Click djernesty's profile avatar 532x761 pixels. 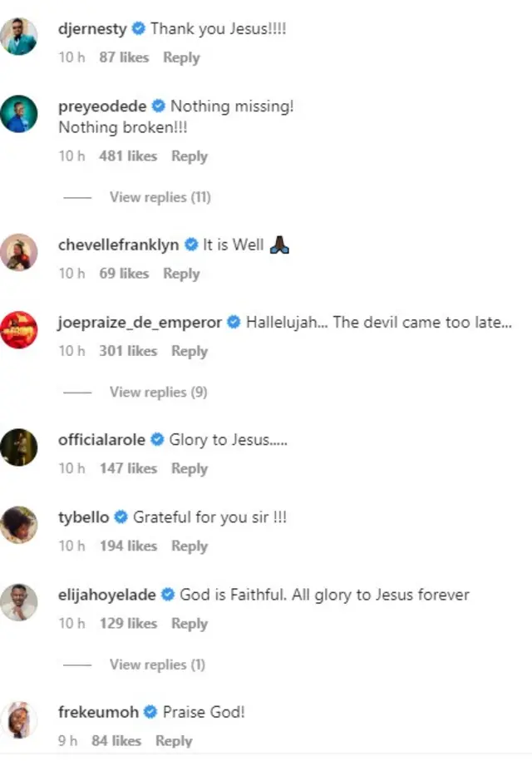pyautogui.click(x=19, y=37)
